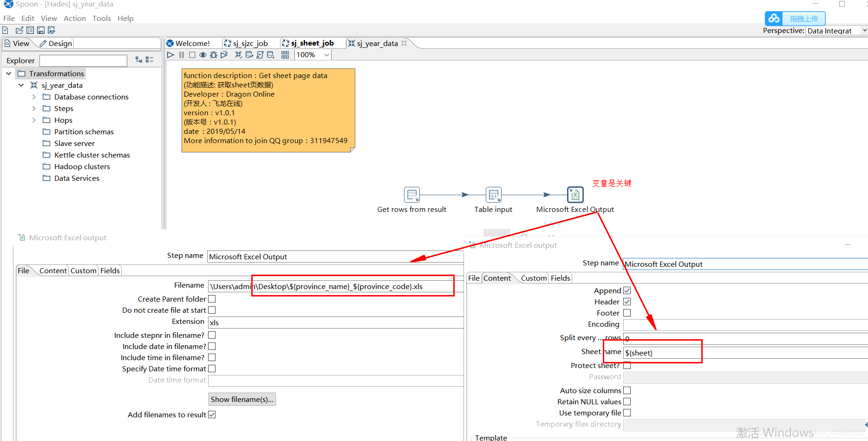Open the Perspective Data Integration dropdown
The height and width of the screenshot is (441, 868).
[864, 31]
